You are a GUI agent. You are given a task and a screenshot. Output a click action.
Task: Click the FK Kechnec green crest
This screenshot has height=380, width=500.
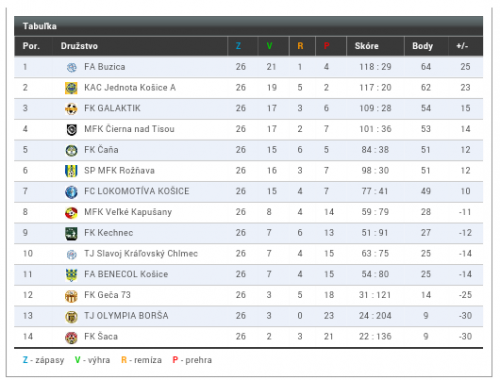(71, 233)
